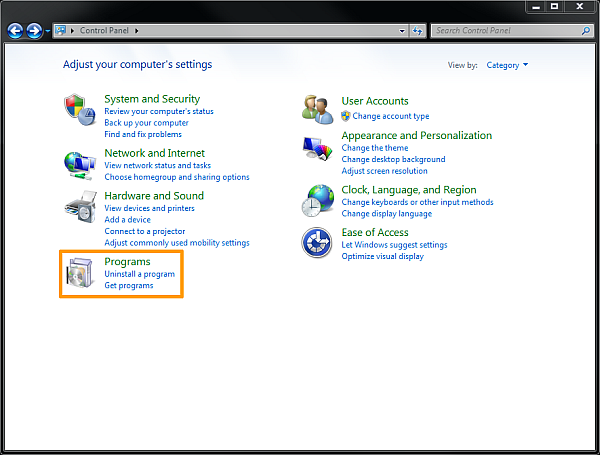600x455 pixels.
Task: Open Change keyboards or other input methods
Action: pyautogui.click(x=417, y=202)
